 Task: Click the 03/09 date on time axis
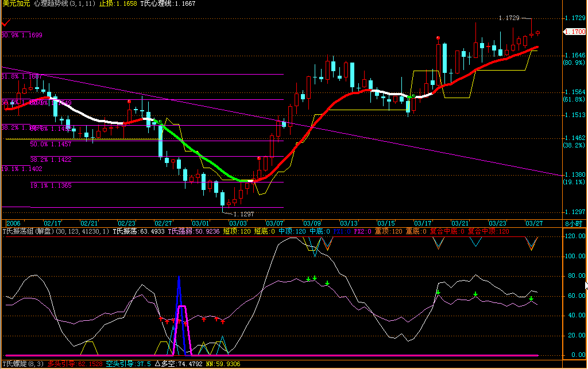pyautogui.click(x=312, y=223)
